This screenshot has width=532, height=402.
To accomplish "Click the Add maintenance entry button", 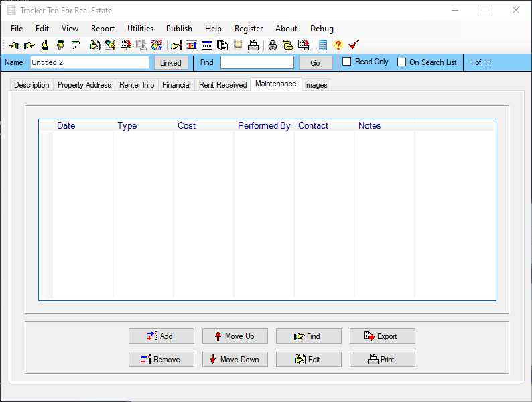I will pyautogui.click(x=161, y=336).
